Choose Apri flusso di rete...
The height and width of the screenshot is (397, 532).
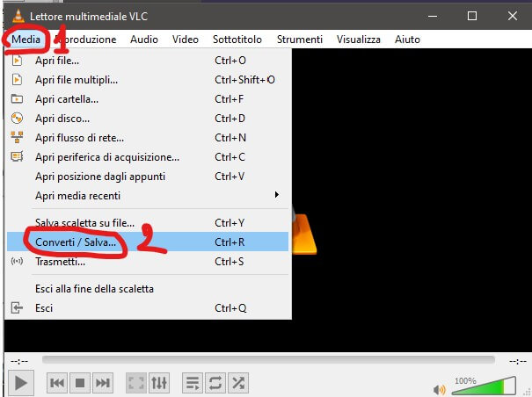tap(79, 138)
